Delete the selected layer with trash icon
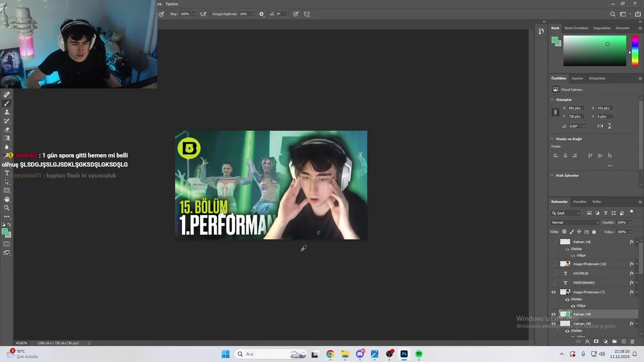Screen dimensions: 644x362 pos(632,342)
